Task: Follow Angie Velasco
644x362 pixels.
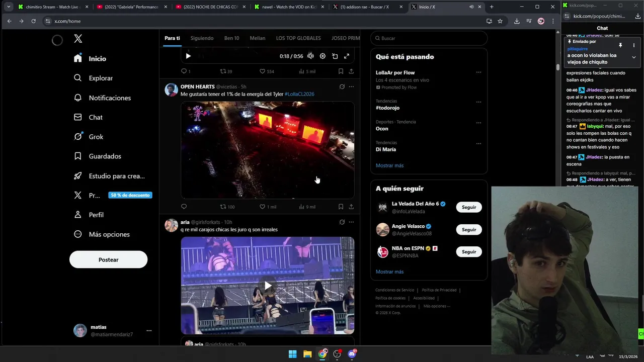Action: [x=469, y=229]
